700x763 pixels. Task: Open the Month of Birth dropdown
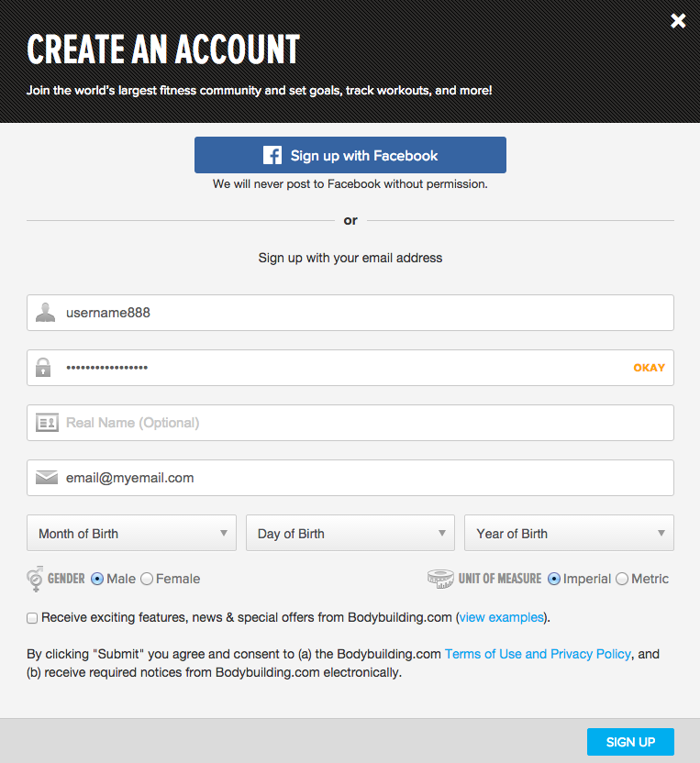click(132, 533)
